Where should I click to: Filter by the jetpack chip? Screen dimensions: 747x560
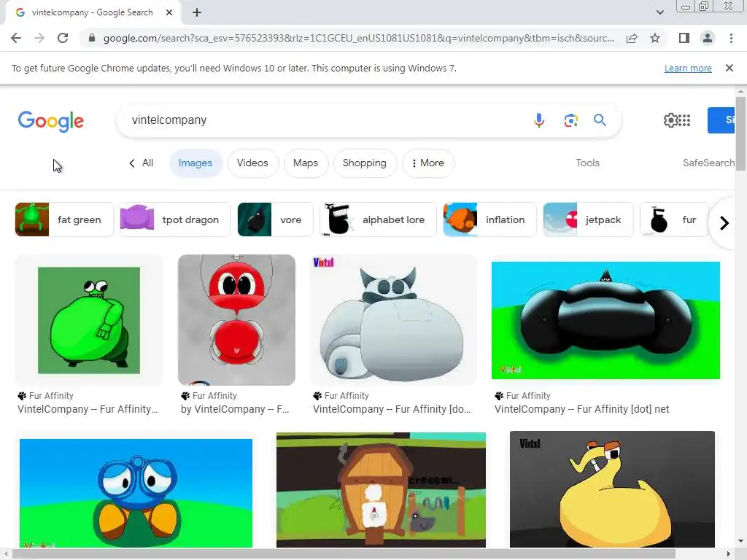pos(588,219)
